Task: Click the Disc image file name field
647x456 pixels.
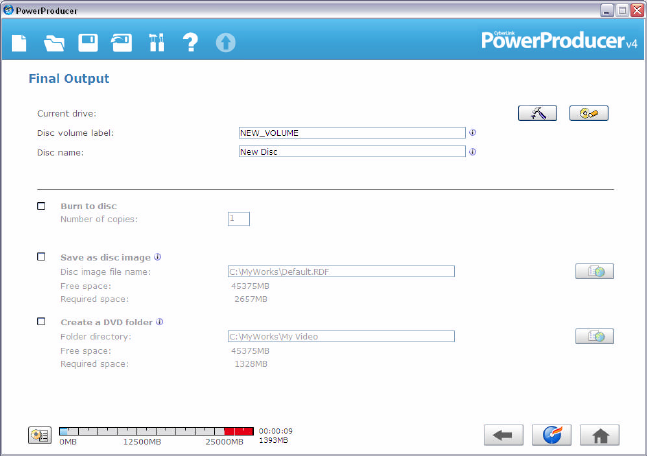Action: coord(341,271)
